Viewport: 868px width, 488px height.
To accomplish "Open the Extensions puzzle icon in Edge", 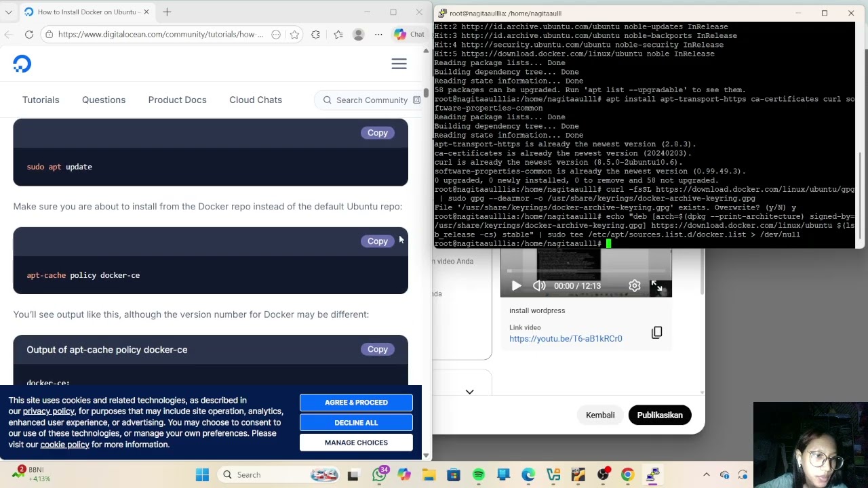I will [316, 35].
